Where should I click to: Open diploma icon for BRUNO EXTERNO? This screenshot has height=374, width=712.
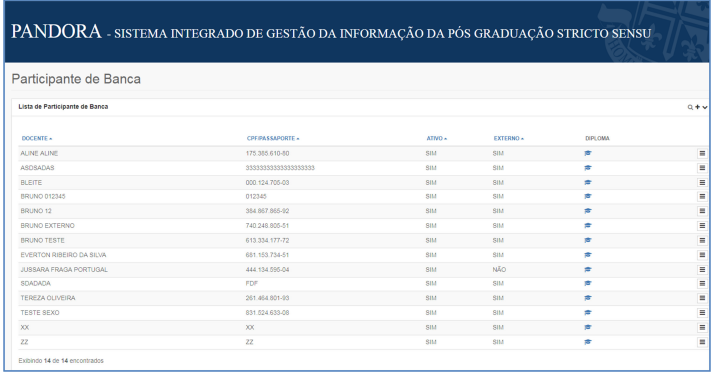(588, 226)
